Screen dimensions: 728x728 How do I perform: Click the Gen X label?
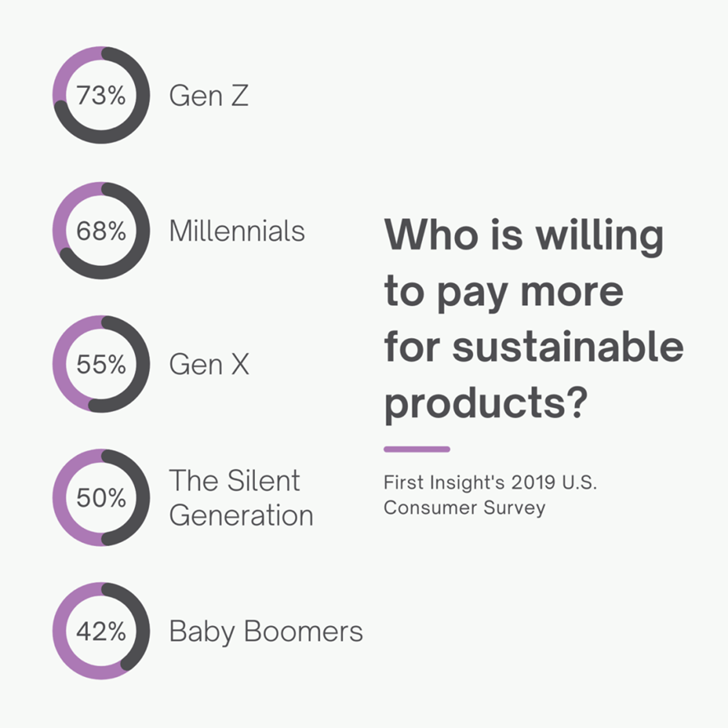[209, 364]
